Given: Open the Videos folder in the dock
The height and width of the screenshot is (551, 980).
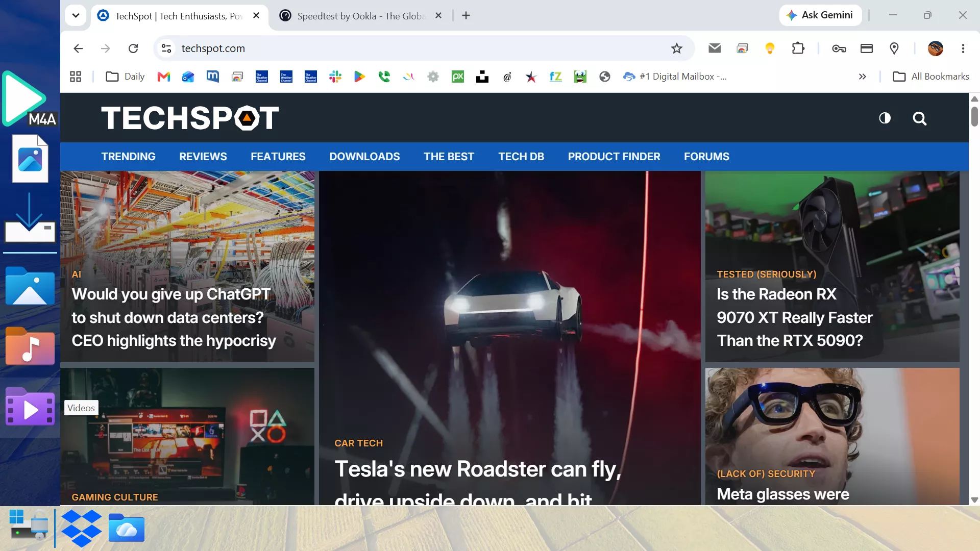Looking at the screenshot, I should 30,407.
